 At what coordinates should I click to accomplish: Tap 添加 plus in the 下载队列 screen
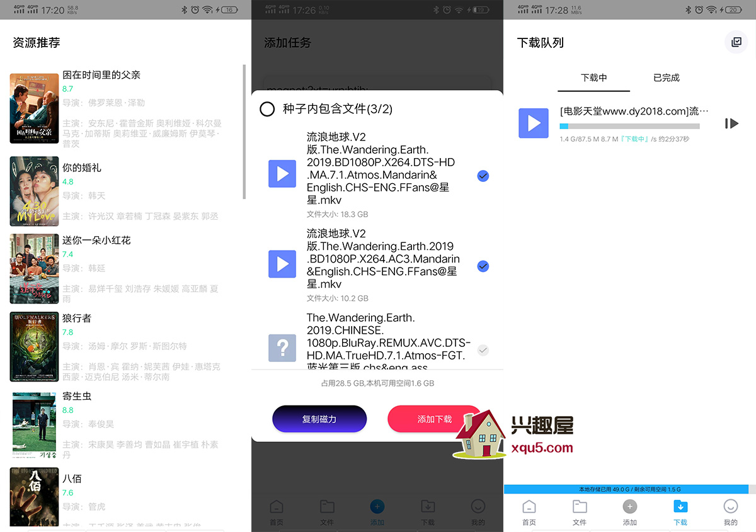tap(630, 512)
